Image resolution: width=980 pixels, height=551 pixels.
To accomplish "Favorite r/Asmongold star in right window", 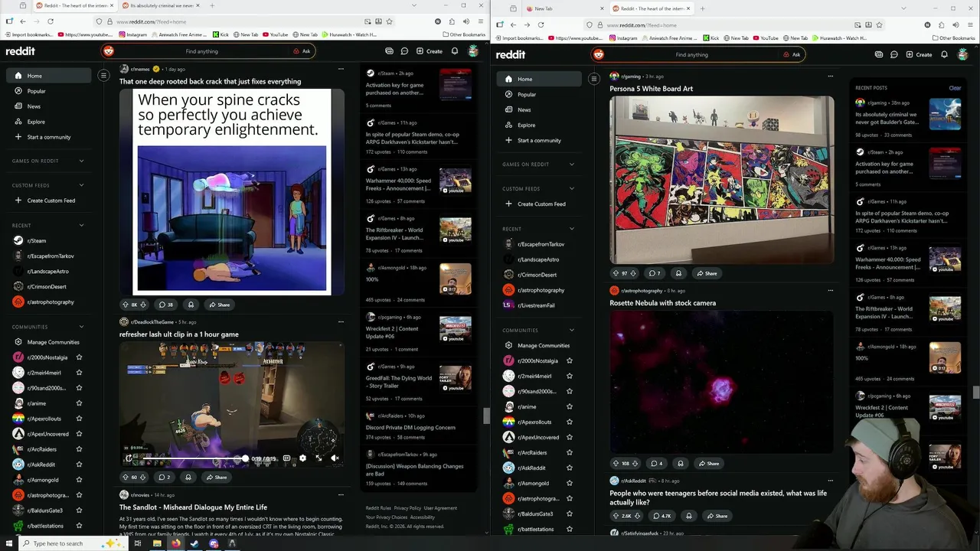I will click(x=569, y=483).
